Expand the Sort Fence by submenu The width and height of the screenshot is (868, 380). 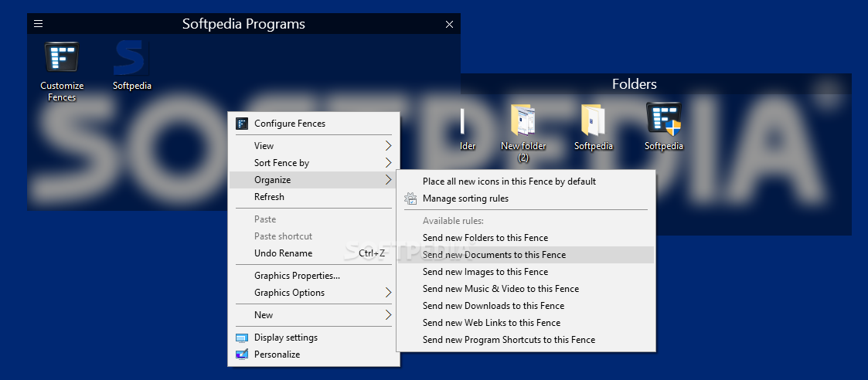point(314,163)
